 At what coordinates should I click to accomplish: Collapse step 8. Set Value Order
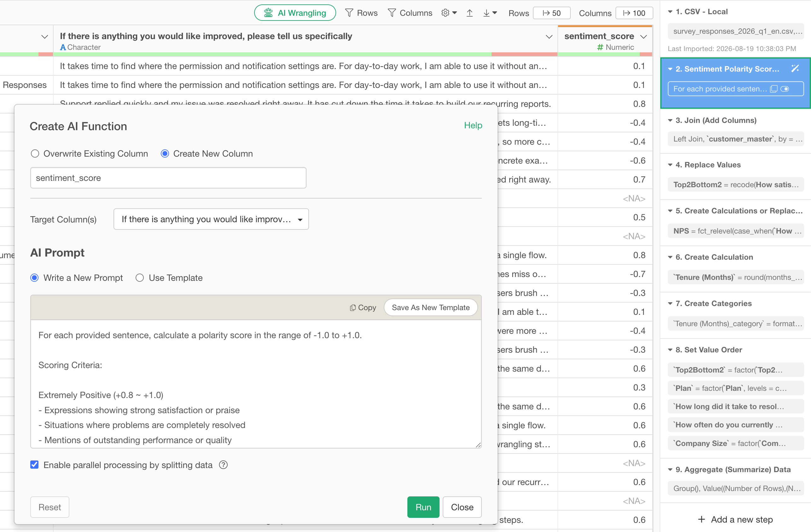pos(670,350)
